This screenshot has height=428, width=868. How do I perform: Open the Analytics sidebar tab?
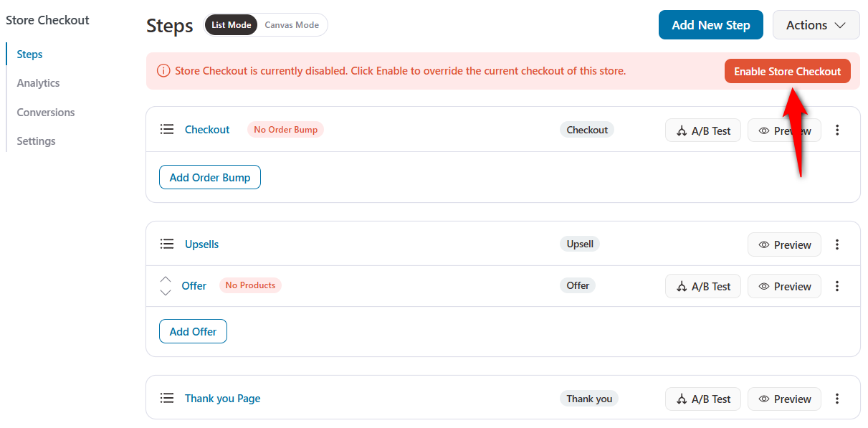pos(39,83)
